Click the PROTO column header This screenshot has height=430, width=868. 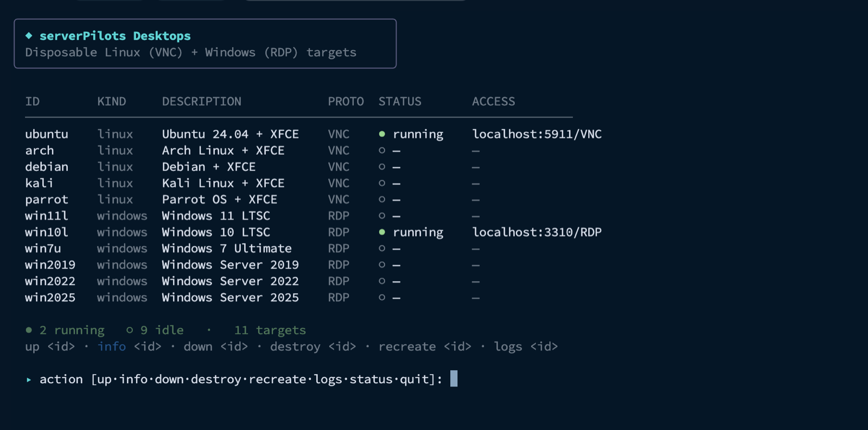(x=346, y=102)
